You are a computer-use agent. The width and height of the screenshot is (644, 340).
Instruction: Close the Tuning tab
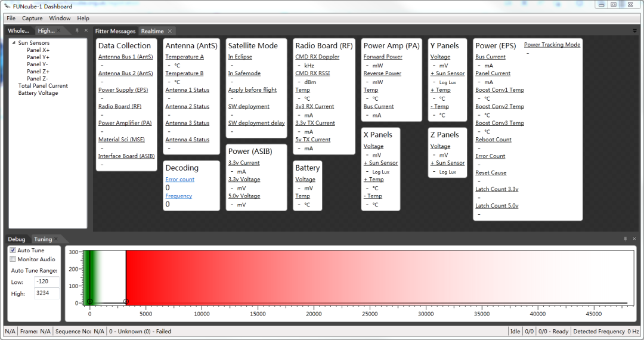[x=56, y=239]
